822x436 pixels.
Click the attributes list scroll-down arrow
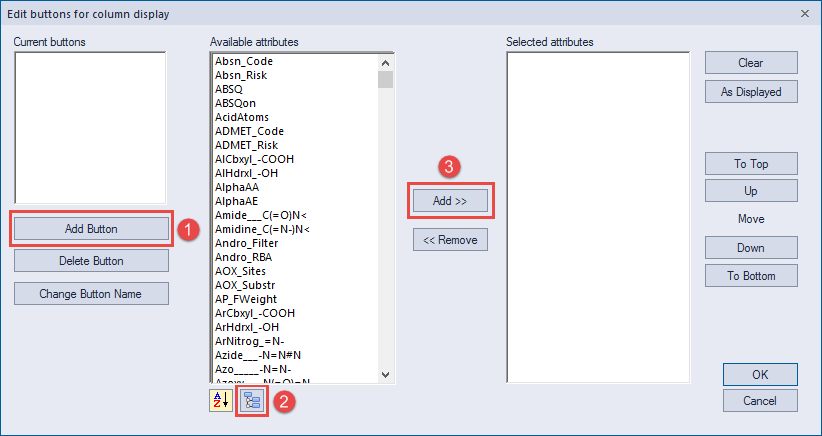pos(385,375)
